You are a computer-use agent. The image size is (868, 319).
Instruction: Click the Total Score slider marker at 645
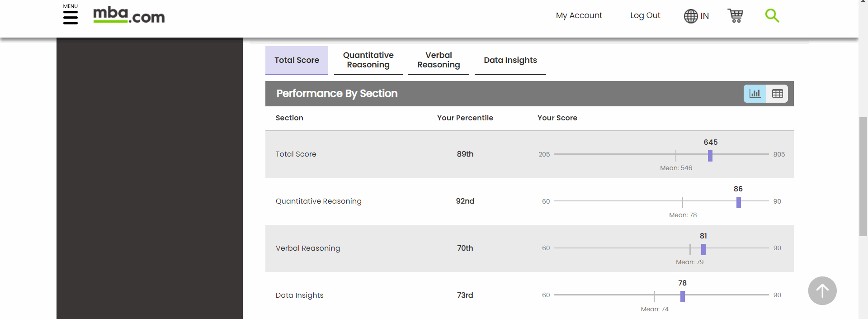point(710,156)
